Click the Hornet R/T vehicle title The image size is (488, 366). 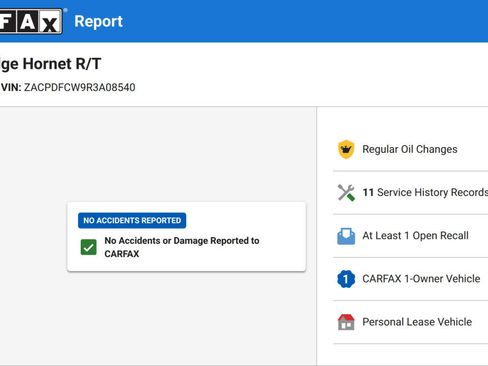click(50, 64)
